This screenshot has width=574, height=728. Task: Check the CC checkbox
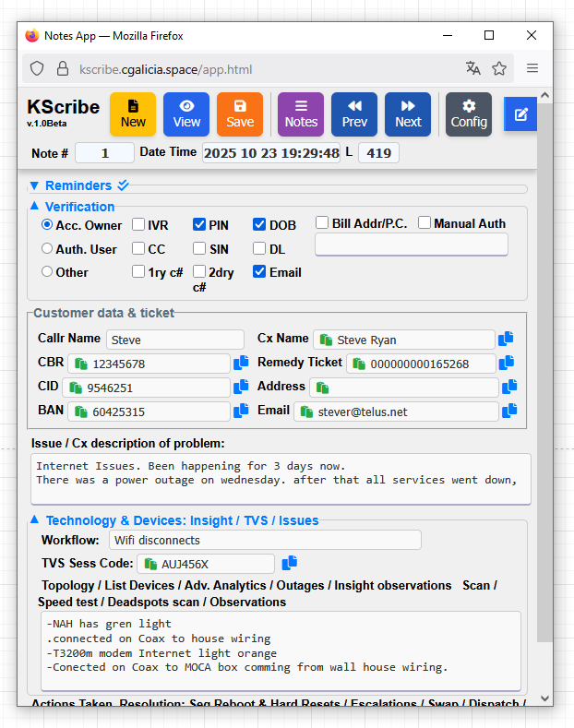(x=138, y=248)
